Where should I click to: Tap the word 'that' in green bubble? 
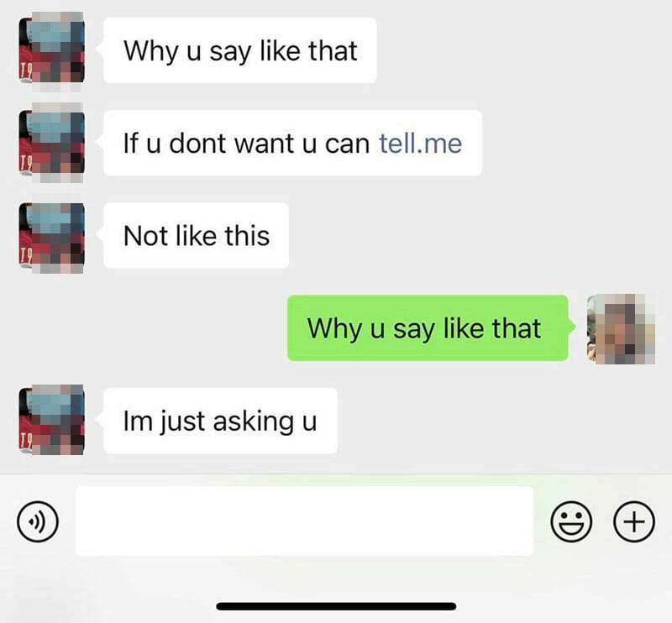[x=517, y=328]
